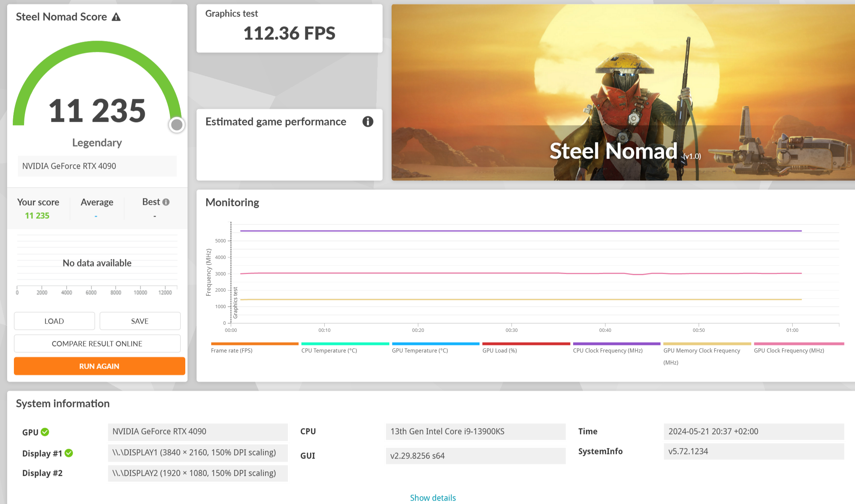Click CPU Clock Frequency purple swatch
The height and width of the screenshot is (504, 855).
click(x=616, y=344)
